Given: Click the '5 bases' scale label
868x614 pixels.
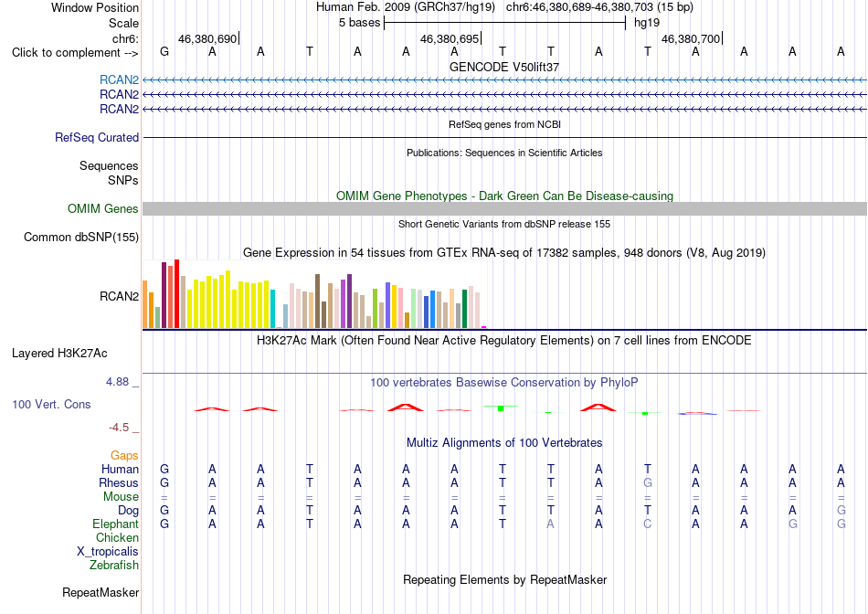Looking at the screenshot, I should (x=360, y=23).
